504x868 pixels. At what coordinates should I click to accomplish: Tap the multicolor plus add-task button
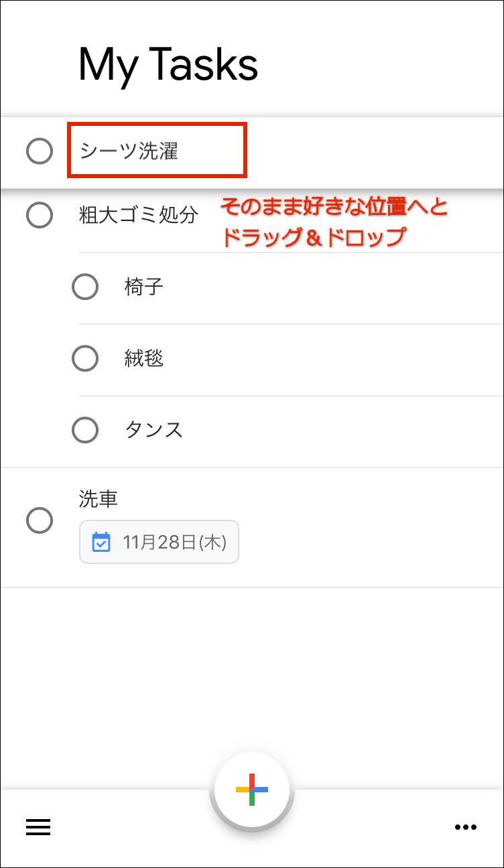[252, 789]
